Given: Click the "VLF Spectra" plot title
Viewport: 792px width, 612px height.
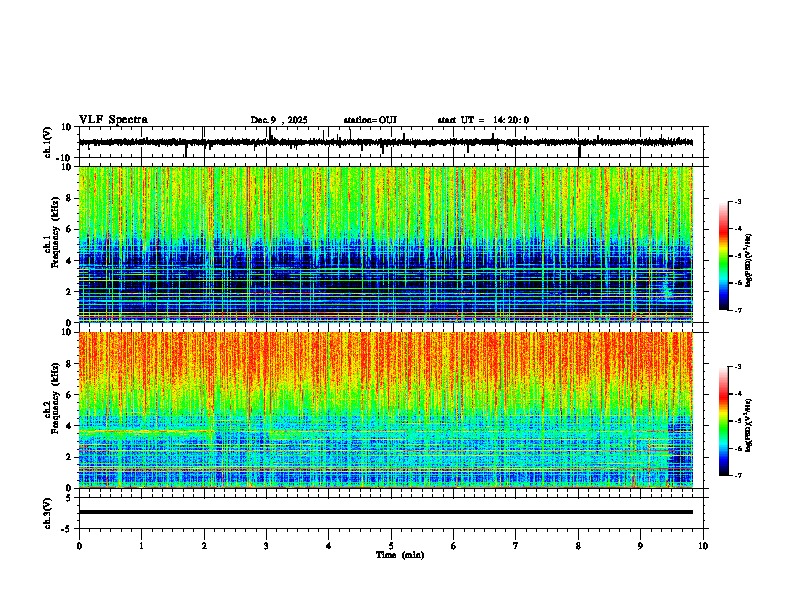Looking at the screenshot, I should (113, 120).
